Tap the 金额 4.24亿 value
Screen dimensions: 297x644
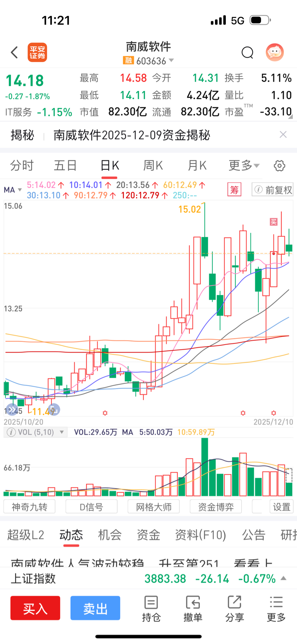point(203,95)
